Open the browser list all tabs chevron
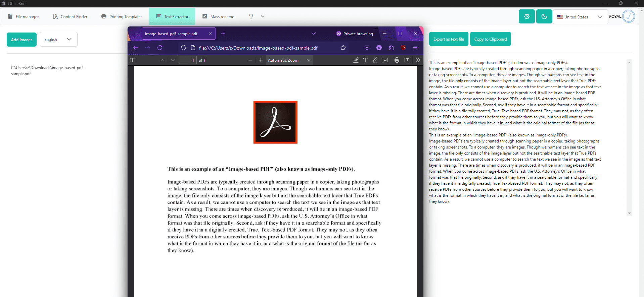Screen dimensions: 644x297 314,34
